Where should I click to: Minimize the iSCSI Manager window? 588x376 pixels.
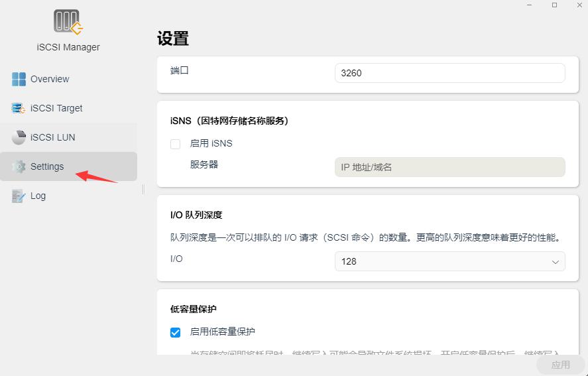pyautogui.click(x=530, y=5)
